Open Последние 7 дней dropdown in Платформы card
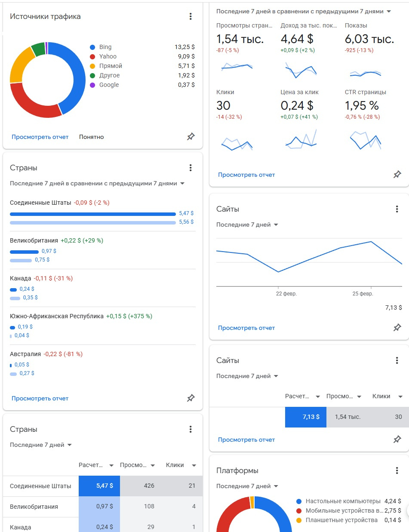This screenshot has width=409, height=532. coord(247,486)
